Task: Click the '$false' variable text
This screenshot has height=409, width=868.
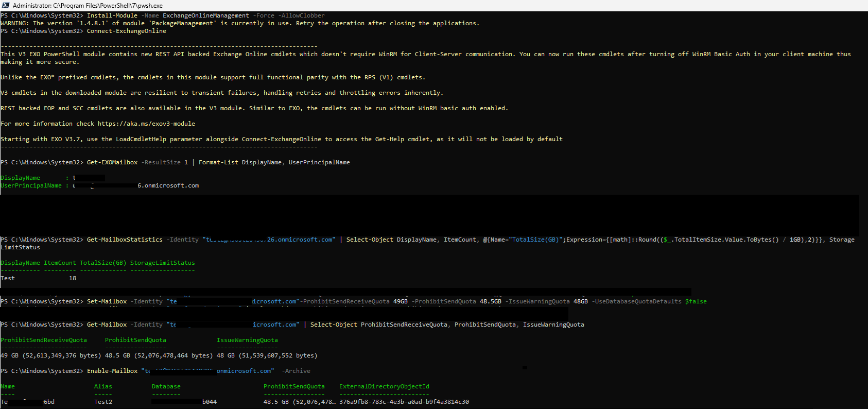Action: (696, 301)
